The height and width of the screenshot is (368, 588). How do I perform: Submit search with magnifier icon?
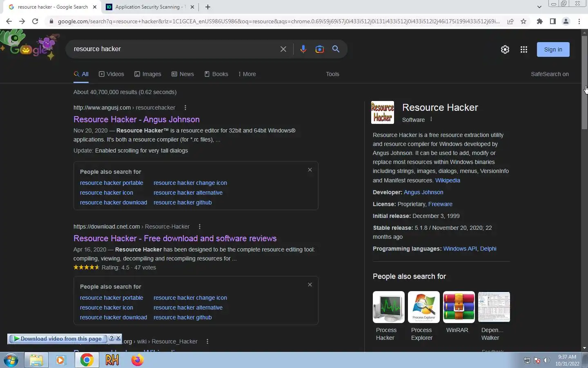coord(336,49)
